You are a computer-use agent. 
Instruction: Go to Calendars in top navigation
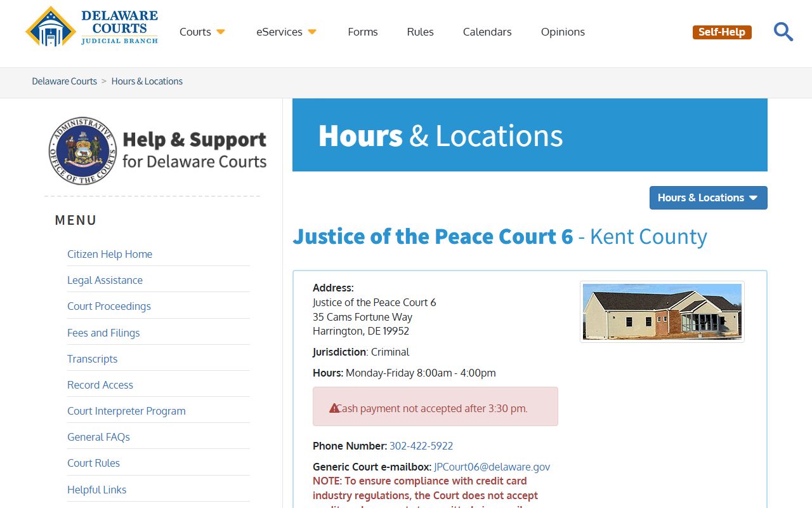coord(487,32)
